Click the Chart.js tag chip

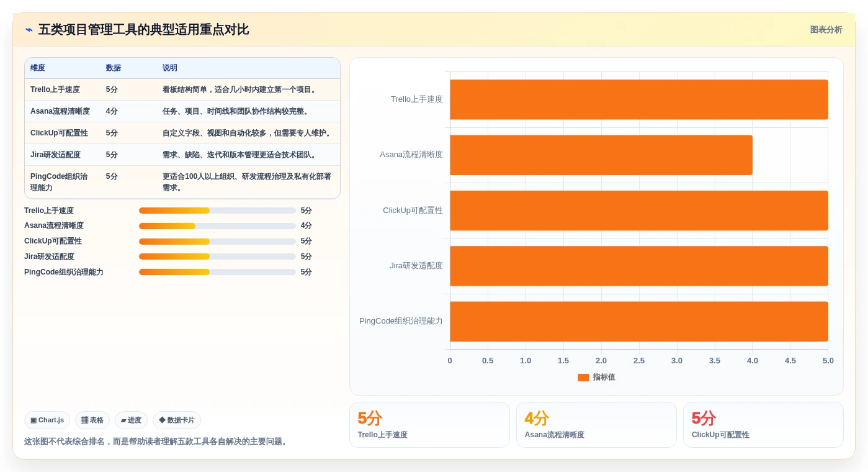[47, 420]
